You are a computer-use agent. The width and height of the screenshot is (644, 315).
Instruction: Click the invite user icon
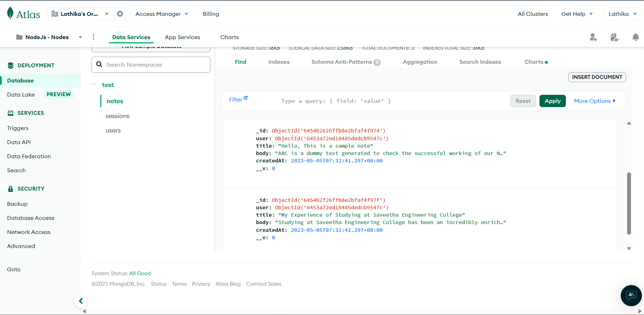pyautogui.click(x=593, y=37)
